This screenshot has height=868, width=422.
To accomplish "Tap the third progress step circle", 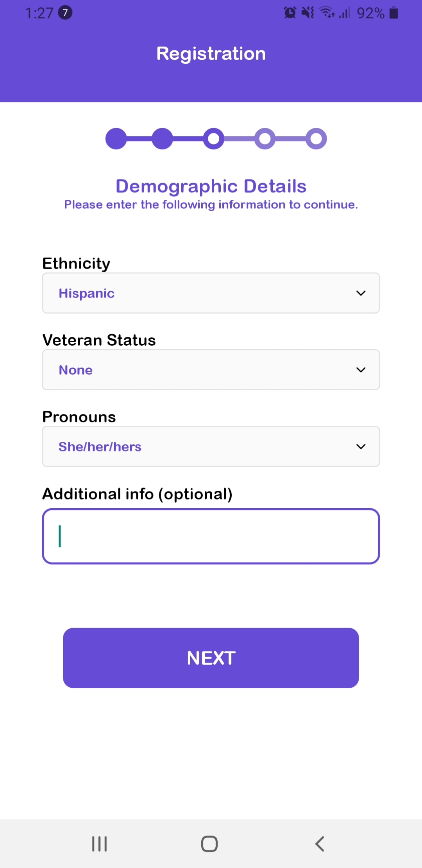I will pos(213,138).
